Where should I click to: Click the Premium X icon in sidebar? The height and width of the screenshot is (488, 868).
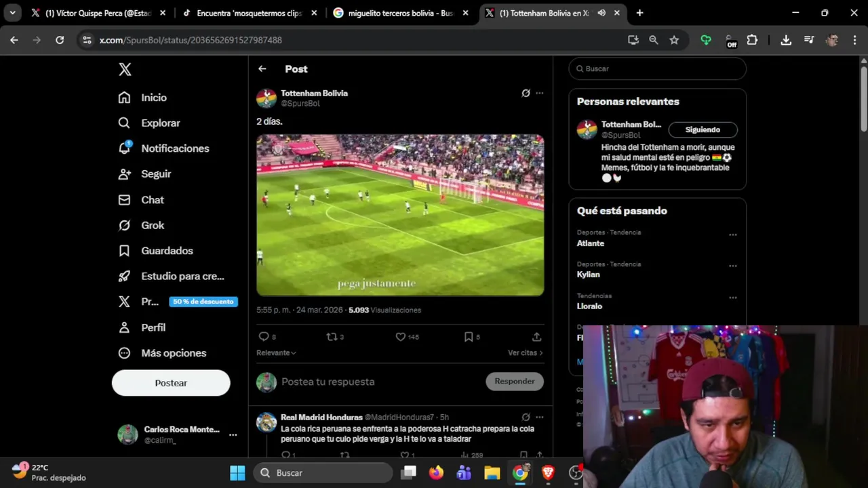124,302
